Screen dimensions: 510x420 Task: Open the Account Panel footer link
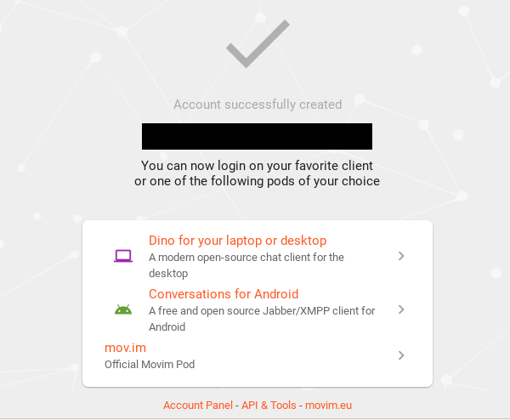tap(198, 406)
